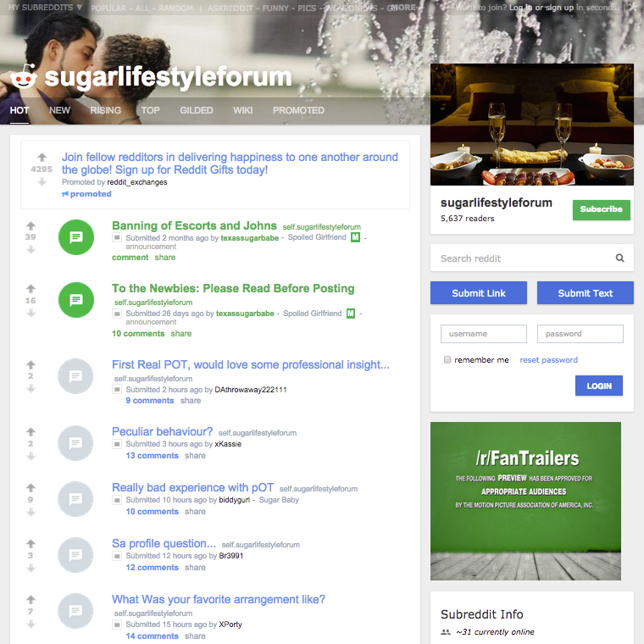Image resolution: width=644 pixels, height=644 pixels.
Task: Click the username input field
Action: 483,334
